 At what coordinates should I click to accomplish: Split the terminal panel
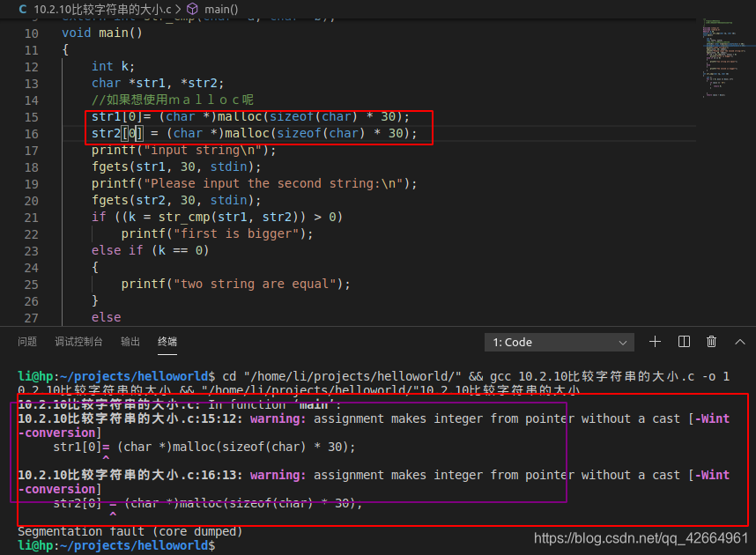click(684, 342)
